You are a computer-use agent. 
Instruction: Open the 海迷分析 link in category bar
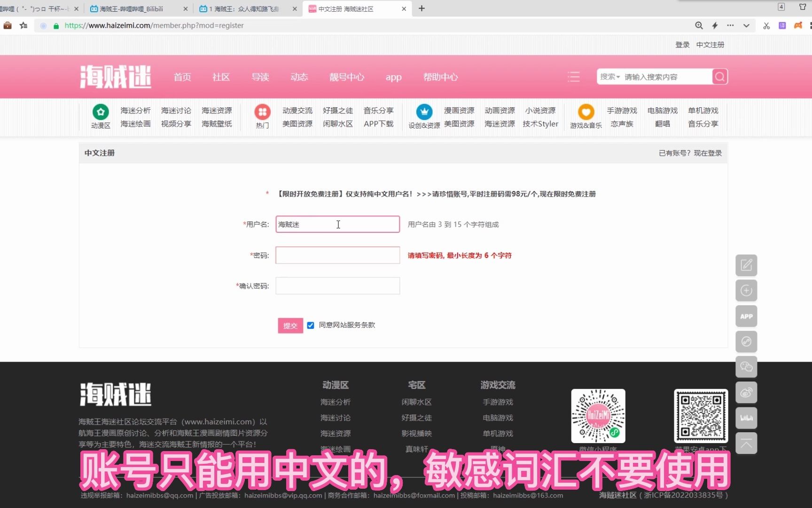135,111
